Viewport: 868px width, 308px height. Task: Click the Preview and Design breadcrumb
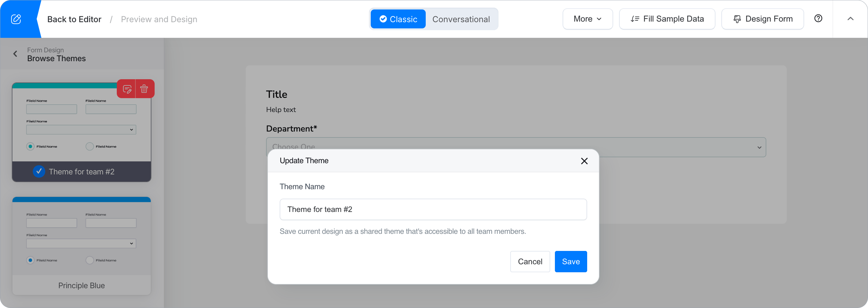click(159, 19)
